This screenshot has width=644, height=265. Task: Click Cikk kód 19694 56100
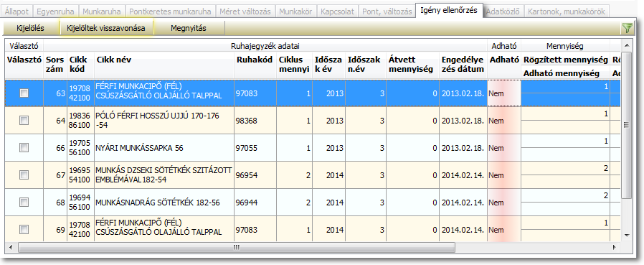80,203
